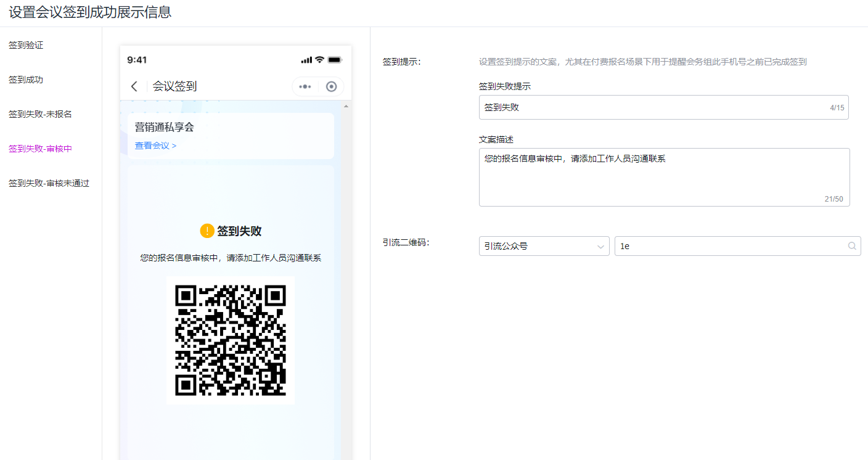Click the orange warning icon beside 签到失败
The height and width of the screenshot is (460, 868).
point(207,231)
